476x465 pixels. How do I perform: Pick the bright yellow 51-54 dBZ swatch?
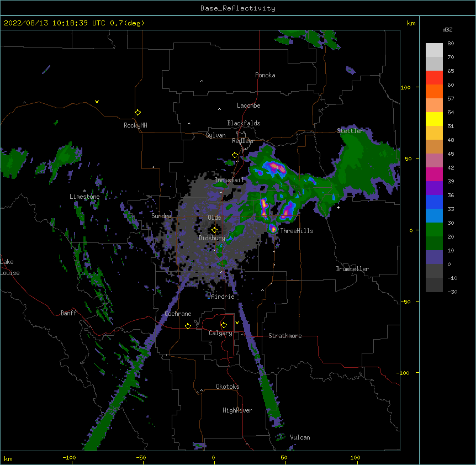point(434,119)
